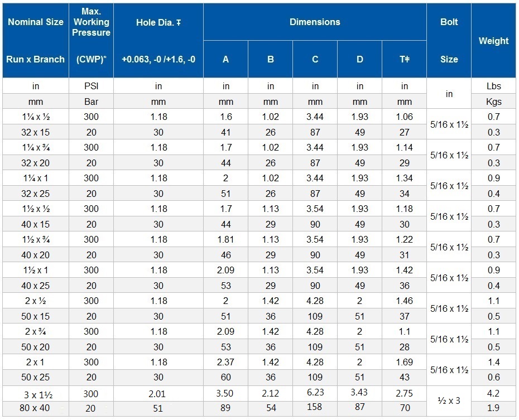This screenshot has height=420, width=519.
Task: Click the 2.01 hole diameter value
Action: click(x=158, y=393)
